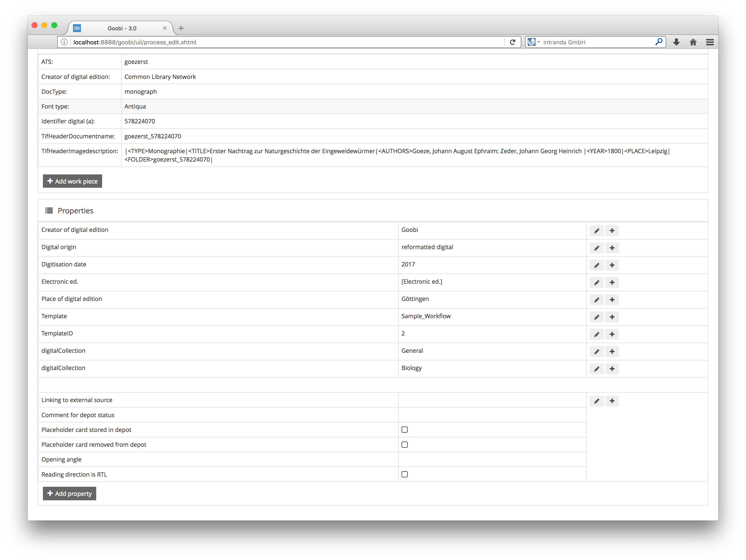Click the Common Library Network value
This screenshot has width=746, height=560.
(x=160, y=77)
